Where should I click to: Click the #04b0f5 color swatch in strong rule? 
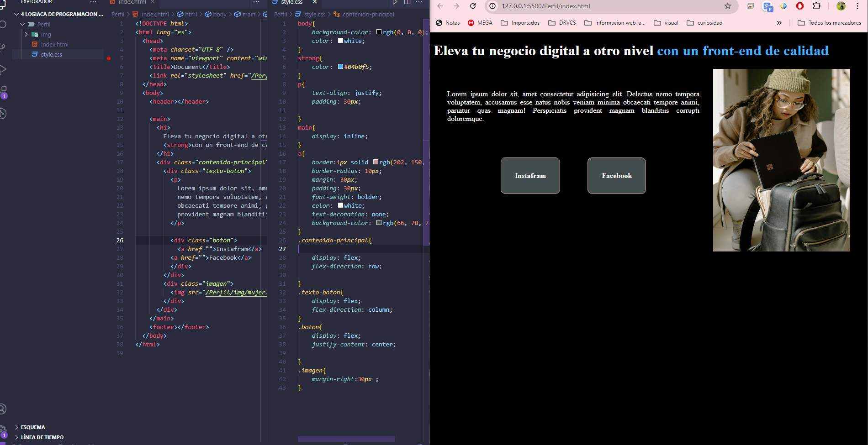tap(340, 67)
